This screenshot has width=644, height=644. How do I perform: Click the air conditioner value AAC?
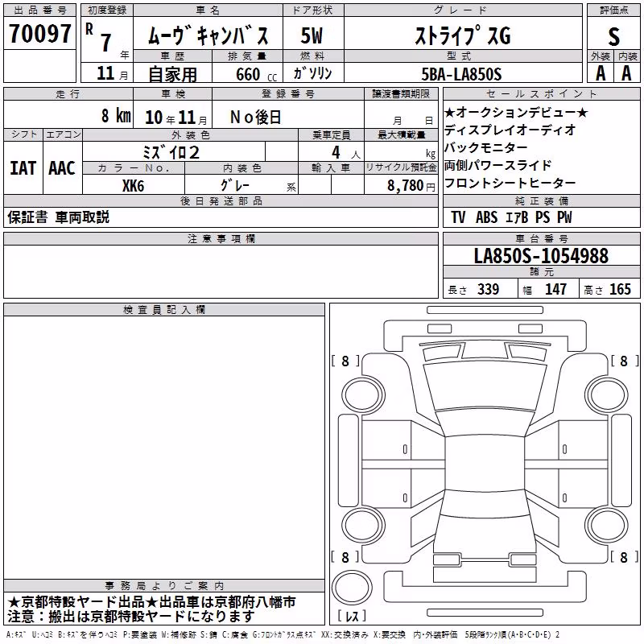(62, 168)
